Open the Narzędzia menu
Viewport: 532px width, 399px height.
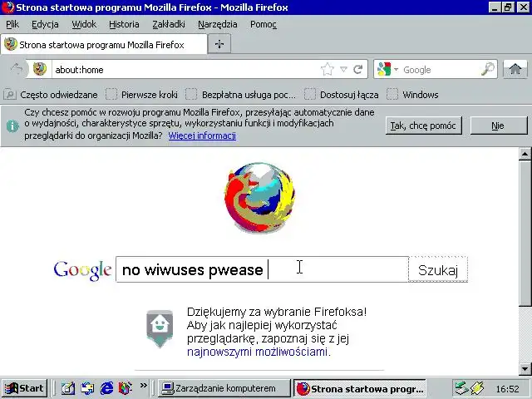218,24
